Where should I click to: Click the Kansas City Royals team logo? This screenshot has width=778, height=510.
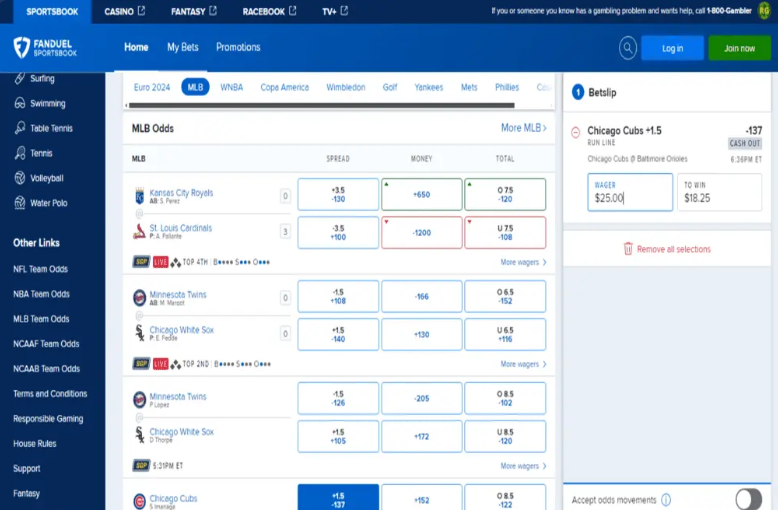click(139, 196)
